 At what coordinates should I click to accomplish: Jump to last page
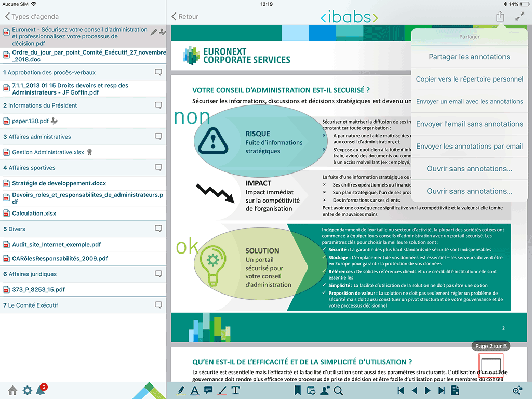click(442, 391)
